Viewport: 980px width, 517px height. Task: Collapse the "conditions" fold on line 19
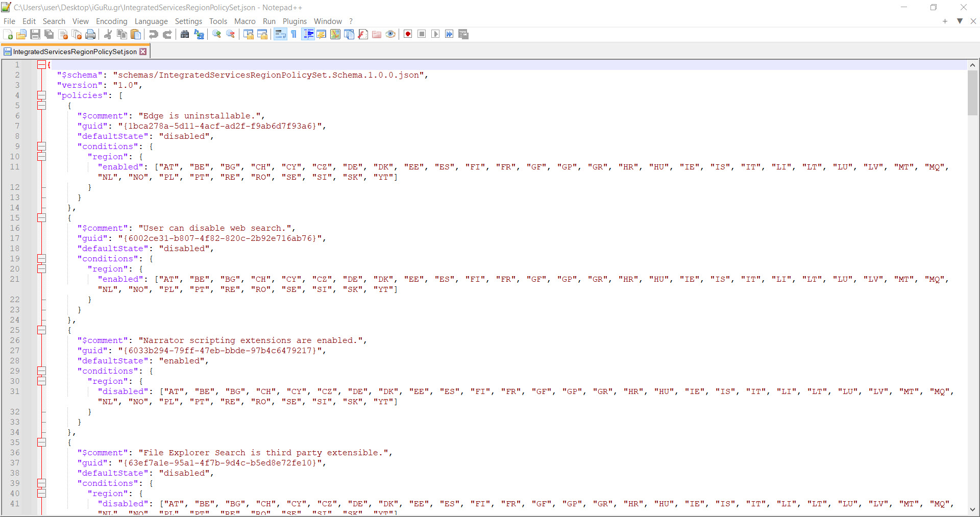point(41,259)
